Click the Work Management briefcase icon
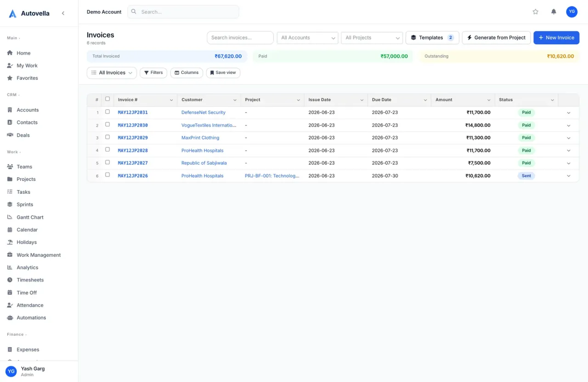This screenshot has width=588, height=382. click(10, 255)
